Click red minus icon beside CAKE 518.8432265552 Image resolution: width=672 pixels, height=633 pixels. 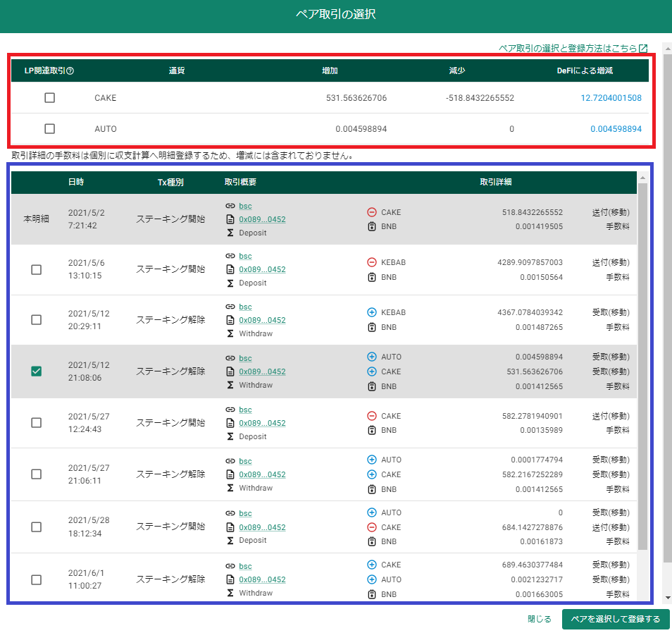[372, 212]
